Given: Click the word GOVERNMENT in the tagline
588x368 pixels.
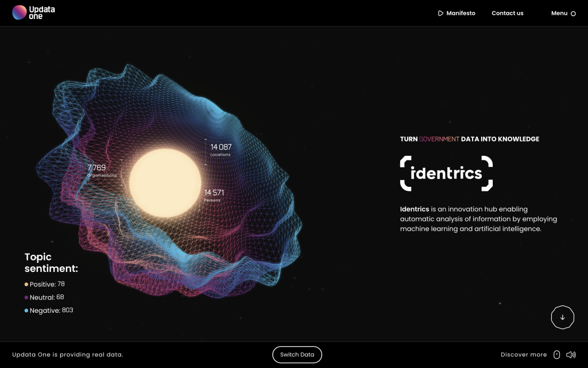Looking at the screenshot, I should tap(439, 139).
